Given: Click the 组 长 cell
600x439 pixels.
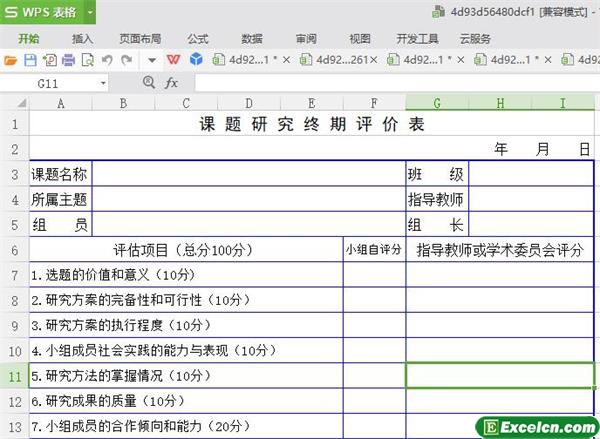Looking at the screenshot, I should pos(437,225).
